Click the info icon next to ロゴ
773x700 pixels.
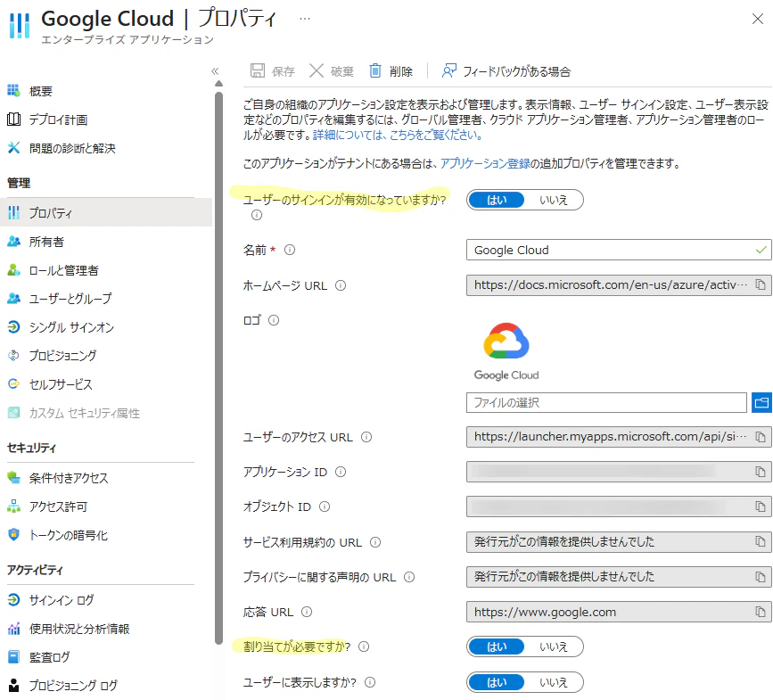coord(274,320)
